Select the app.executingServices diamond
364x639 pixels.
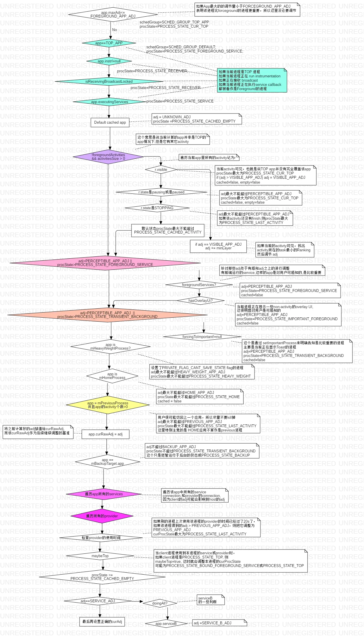pos(109,102)
